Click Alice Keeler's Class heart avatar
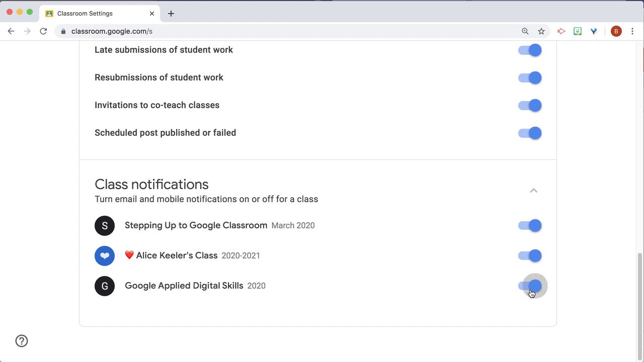 pyautogui.click(x=105, y=255)
